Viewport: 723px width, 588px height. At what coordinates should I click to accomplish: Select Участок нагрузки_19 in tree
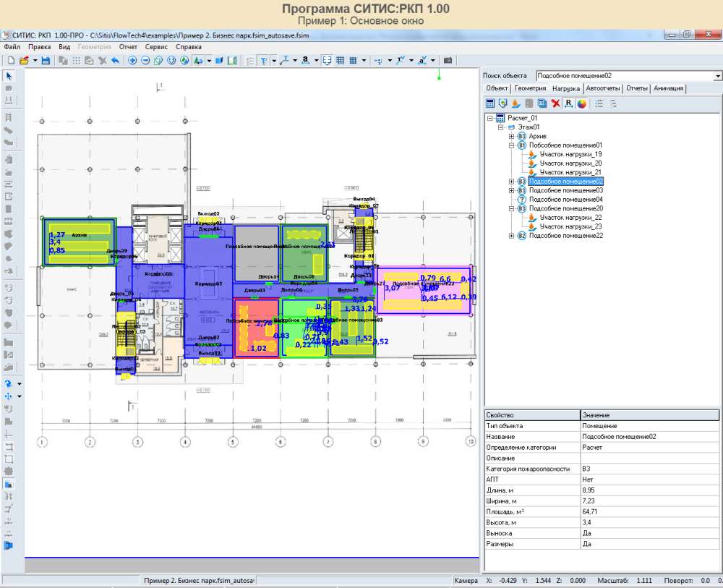[x=570, y=154]
